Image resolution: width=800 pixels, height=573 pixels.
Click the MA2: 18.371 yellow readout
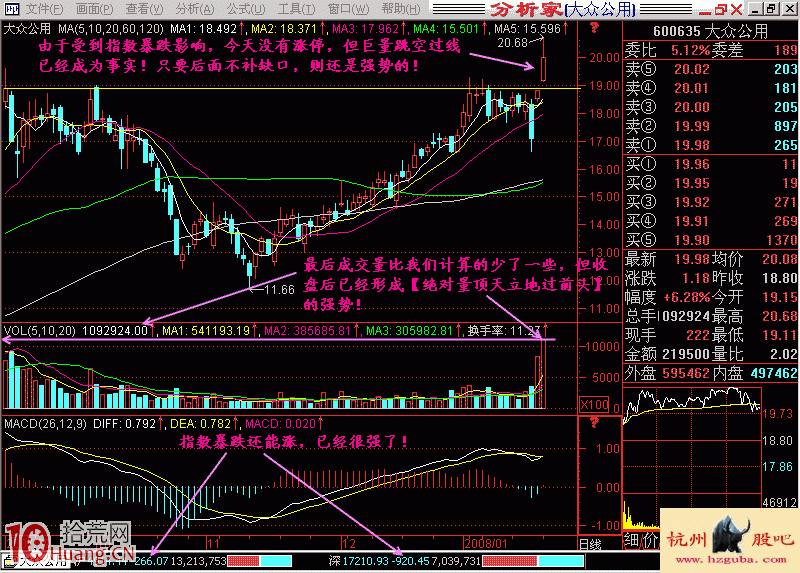pos(288,29)
